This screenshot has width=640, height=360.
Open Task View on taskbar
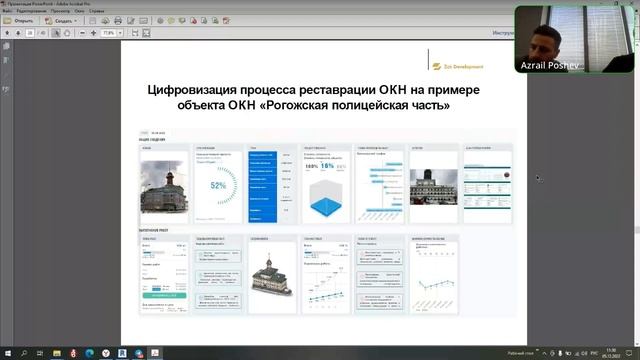pos(40,353)
